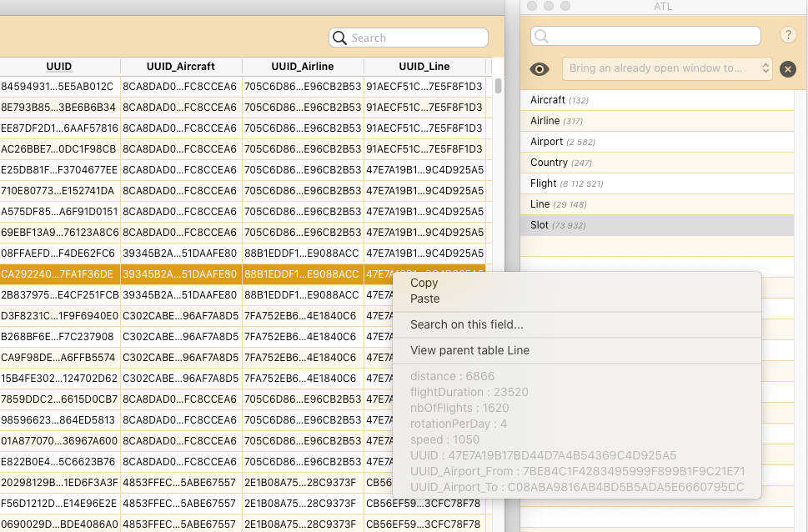Select UUID cell 0690029D...BDE4086A0

tap(60, 524)
